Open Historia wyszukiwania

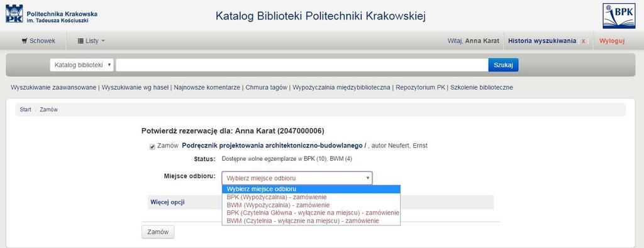(542, 41)
